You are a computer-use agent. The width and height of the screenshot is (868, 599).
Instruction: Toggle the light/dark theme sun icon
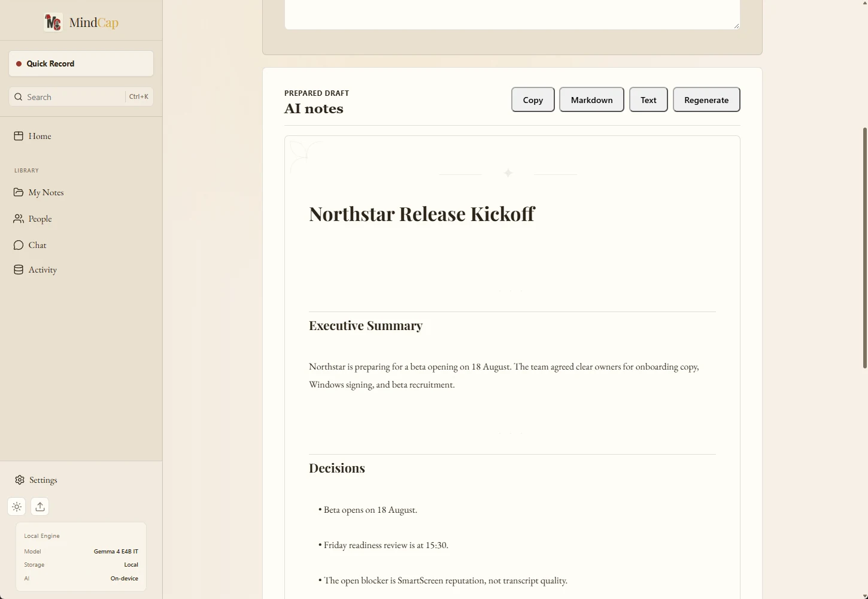pyautogui.click(x=17, y=507)
